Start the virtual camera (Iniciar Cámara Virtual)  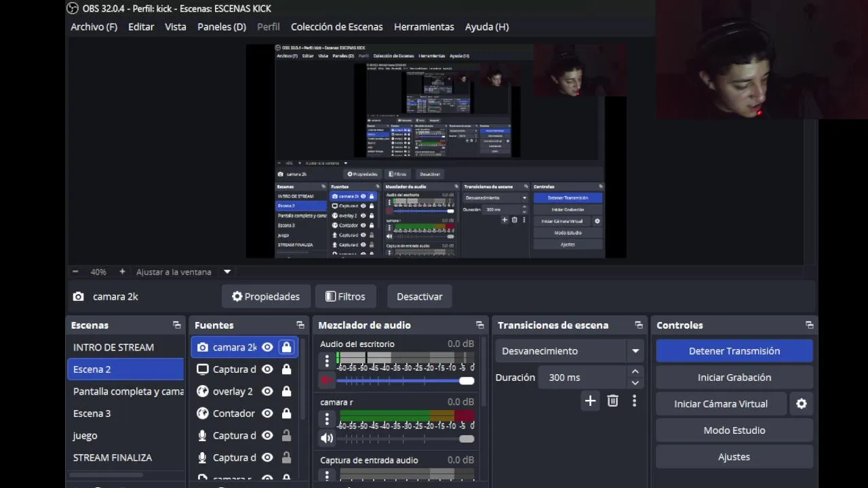pyautogui.click(x=721, y=404)
